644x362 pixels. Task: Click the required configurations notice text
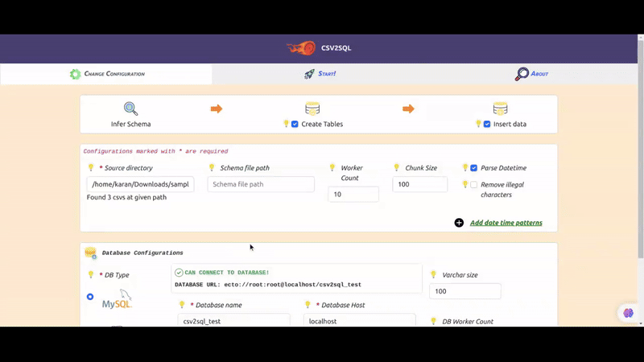(155, 151)
